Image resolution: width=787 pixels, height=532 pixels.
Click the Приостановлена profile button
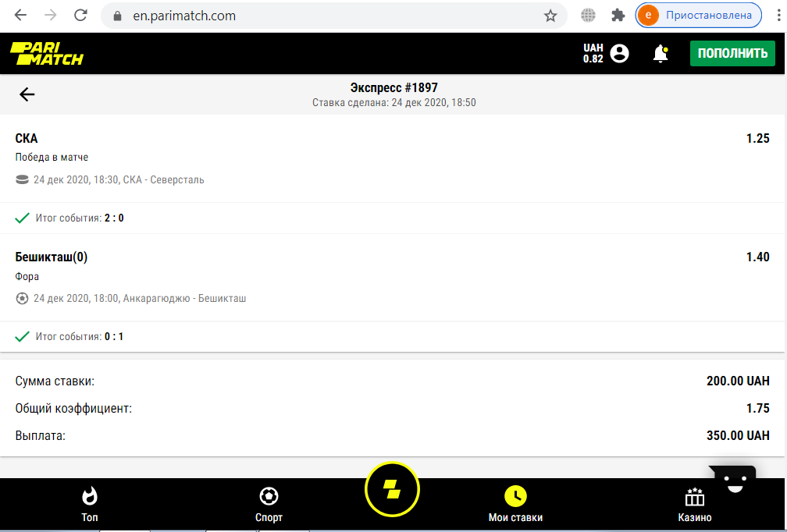coord(698,16)
